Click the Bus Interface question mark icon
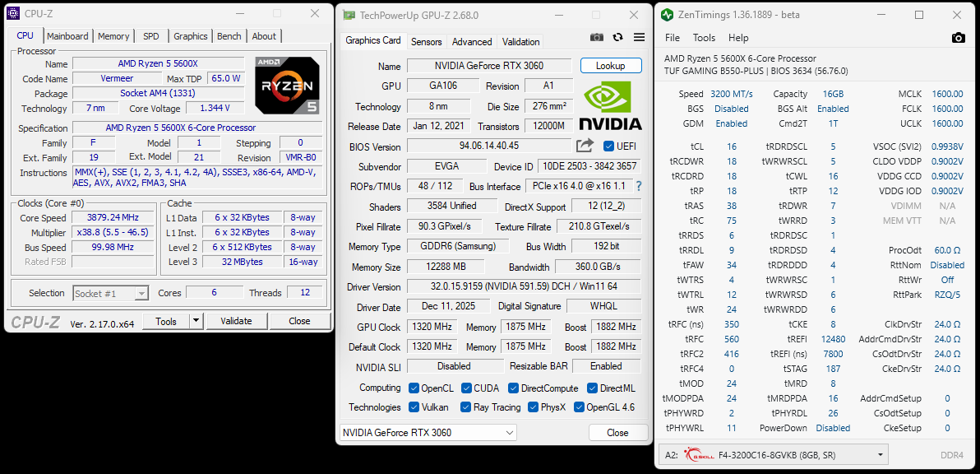This screenshot has height=474, width=980. pos(639,186)
